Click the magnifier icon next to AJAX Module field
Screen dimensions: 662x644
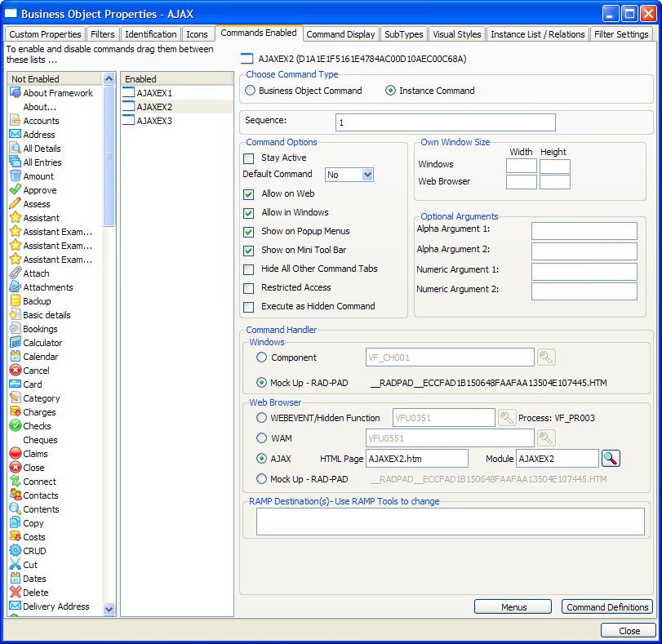611,459
